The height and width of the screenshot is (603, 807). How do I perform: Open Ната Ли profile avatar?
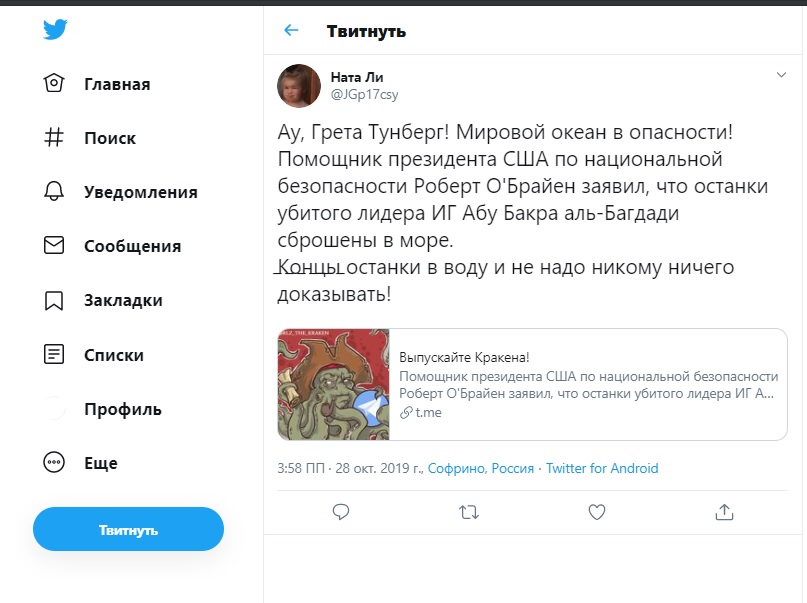pos(299,85)
